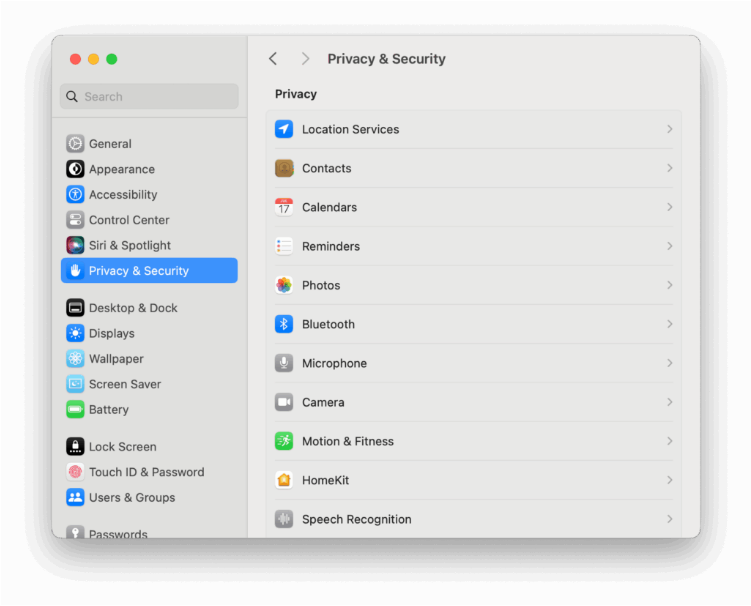Click the Screen Saver icon
Viewport: 751px width, 606px height.
[75, 384]
